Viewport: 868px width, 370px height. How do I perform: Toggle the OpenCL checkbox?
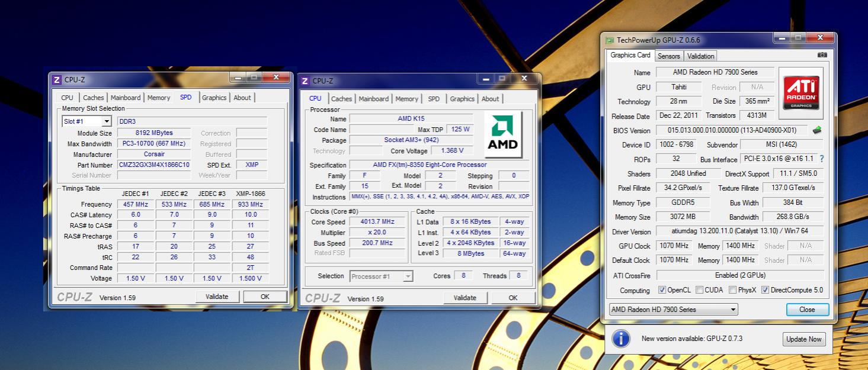662,290
